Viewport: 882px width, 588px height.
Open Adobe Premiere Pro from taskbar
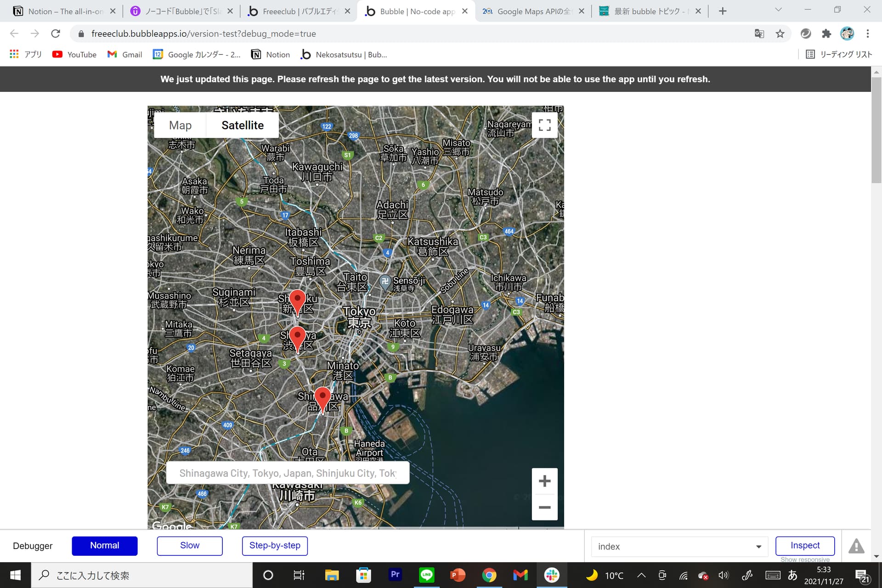(x=395, y=575)
